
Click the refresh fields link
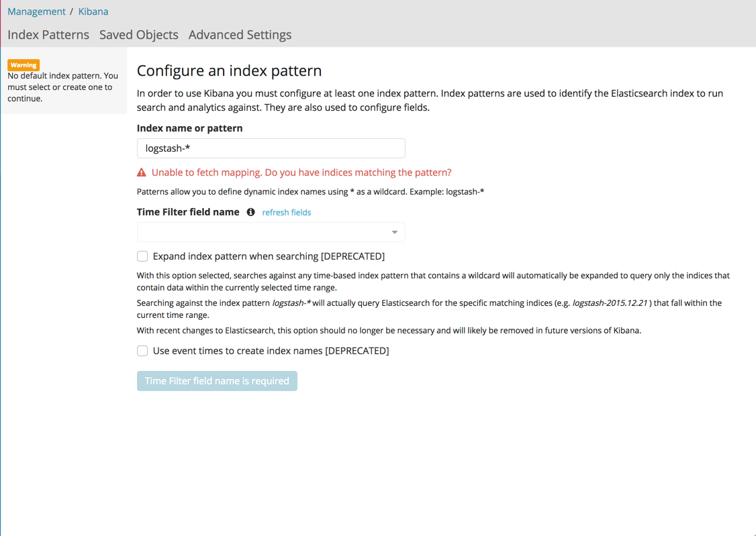pos(287,213)
